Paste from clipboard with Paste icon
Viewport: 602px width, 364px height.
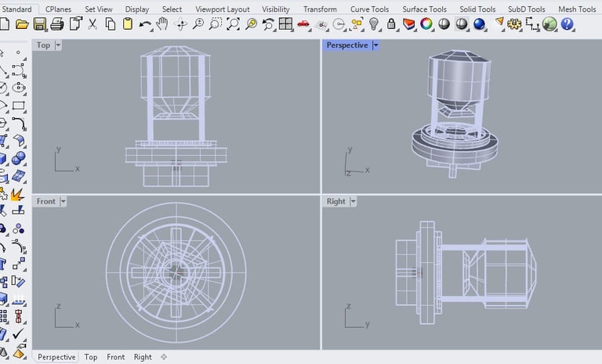[x=128, y=24]
